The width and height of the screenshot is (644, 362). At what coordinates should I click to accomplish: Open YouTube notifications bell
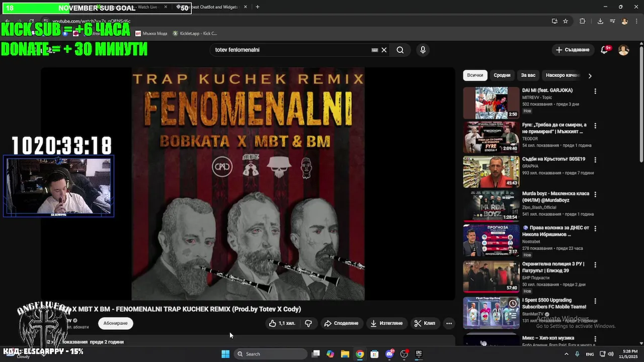click(x=605, y=50)
